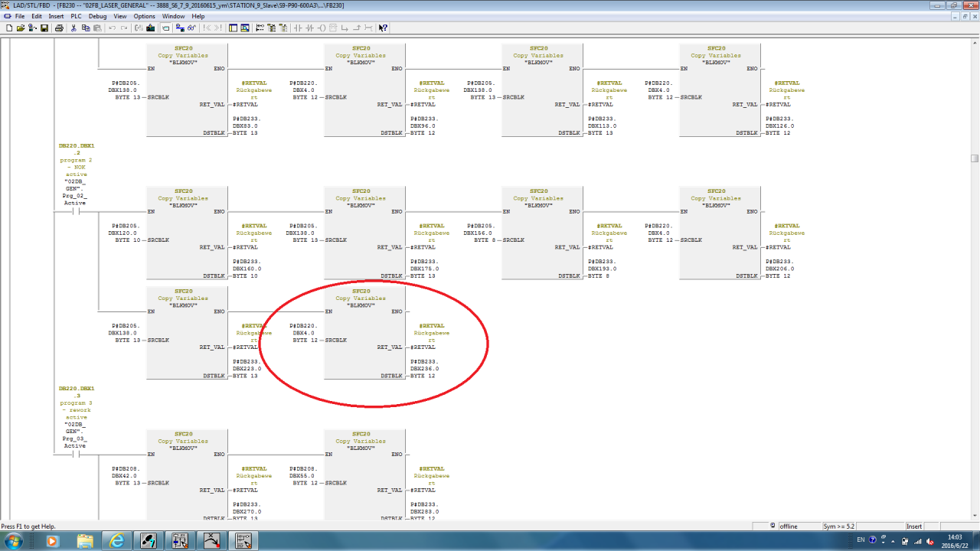Click the vertical scrollbar thumb
Image resolution: width=980 pixels, height=551 pixels.
pyautogui.click(x=975, y=158)
